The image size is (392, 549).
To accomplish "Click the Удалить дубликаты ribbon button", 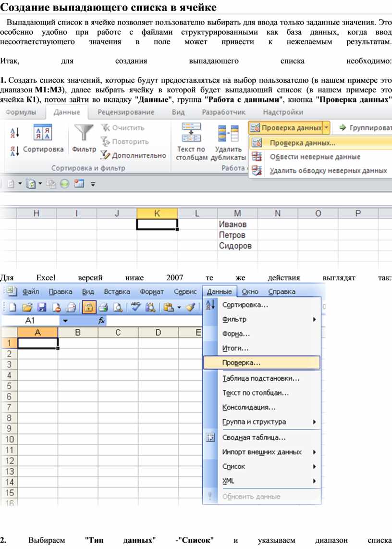I will tap(228, 142).
